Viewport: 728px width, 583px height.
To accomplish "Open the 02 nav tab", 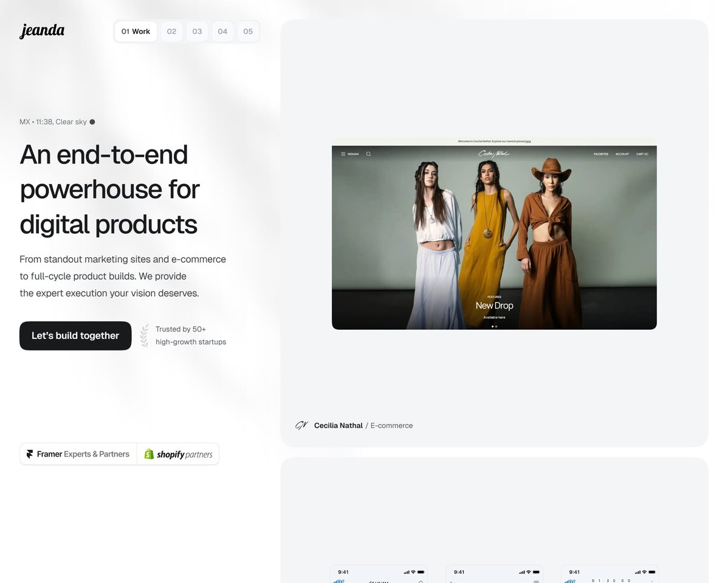I will click(x=172, y=32).
